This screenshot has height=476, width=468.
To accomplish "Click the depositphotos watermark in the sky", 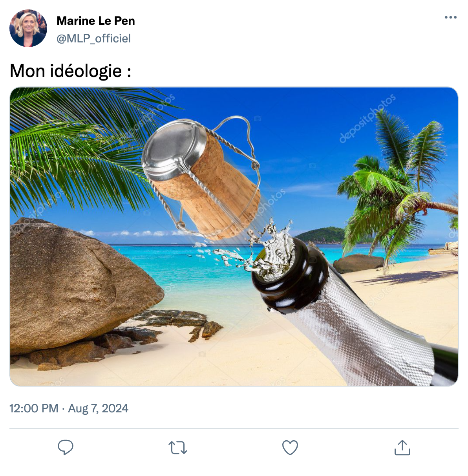I will (367, 119).
